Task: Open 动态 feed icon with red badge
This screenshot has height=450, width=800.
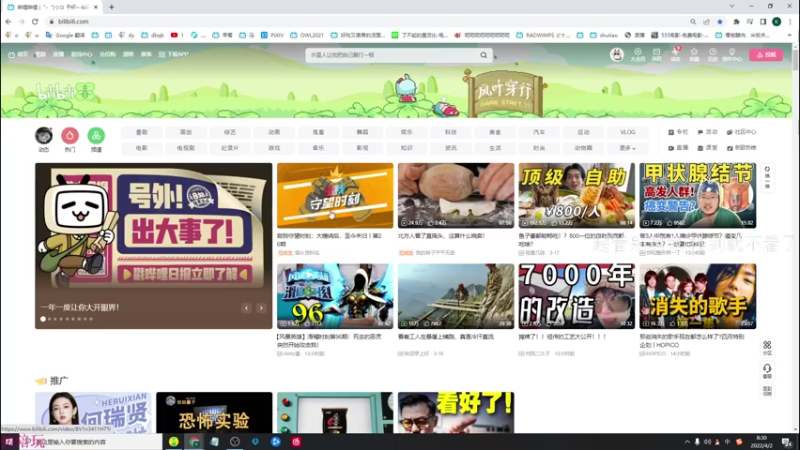Action: pyautogui.click(x=676, y=55)
